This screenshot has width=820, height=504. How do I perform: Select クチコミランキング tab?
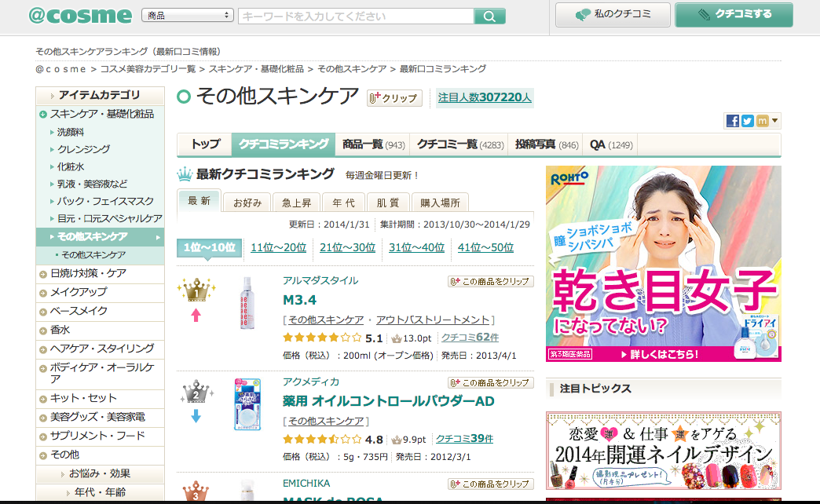tap(284, 144)
